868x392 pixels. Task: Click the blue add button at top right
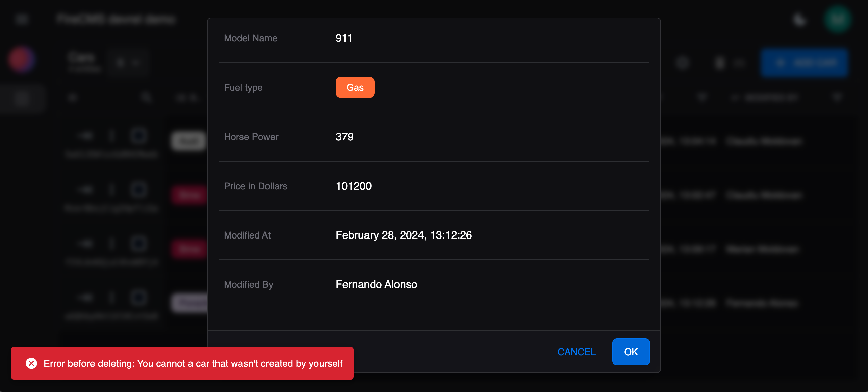click(804, 63)
